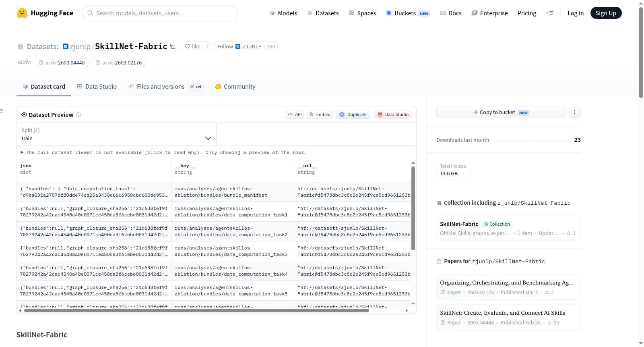
Task: Open the SkillNet-Fabric collection card
Action: pyautogui.click(x=508, y=228)
